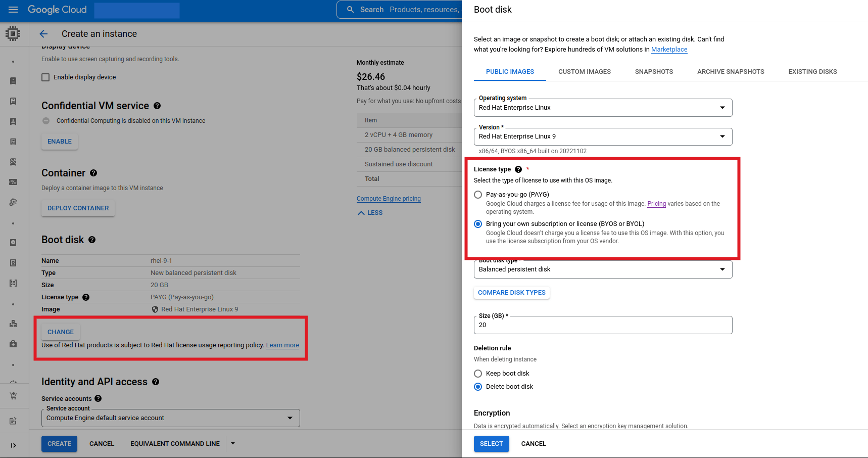Open the Compute Engine pricing link
The width and height of the screenshot is (868, 458).
(389, 198)
